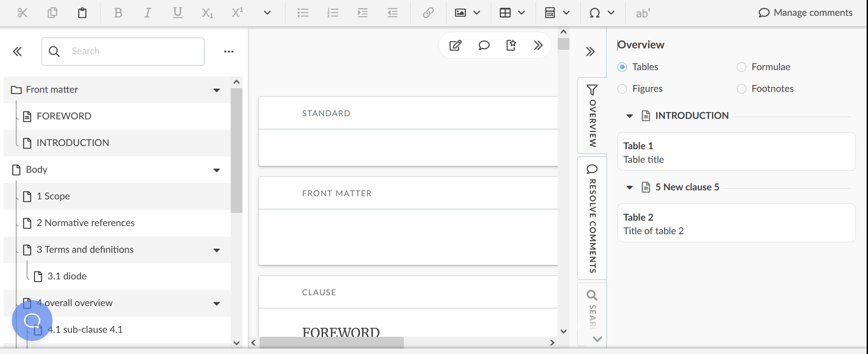This screenshot has height=354, width=868.
Task: Open the table options dropdown arrow
Action: (522, 13)
